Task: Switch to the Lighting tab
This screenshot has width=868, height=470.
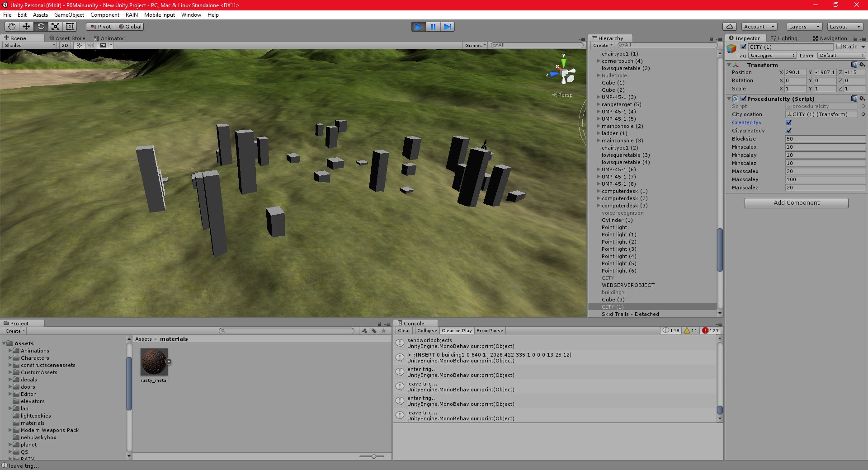Action: point(784,38)
